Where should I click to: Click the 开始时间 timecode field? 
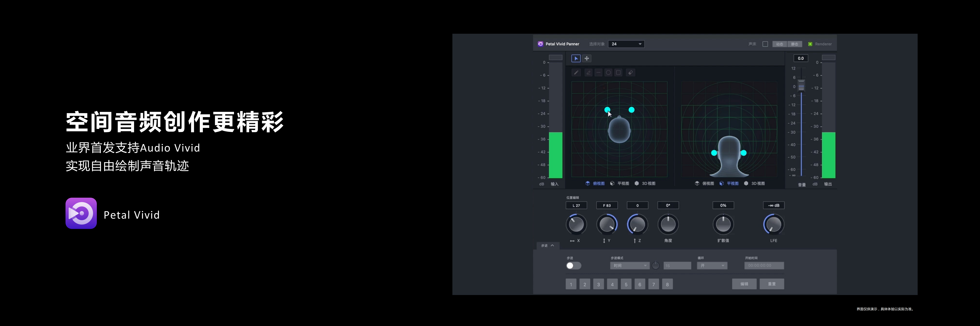tap(764, 266)
